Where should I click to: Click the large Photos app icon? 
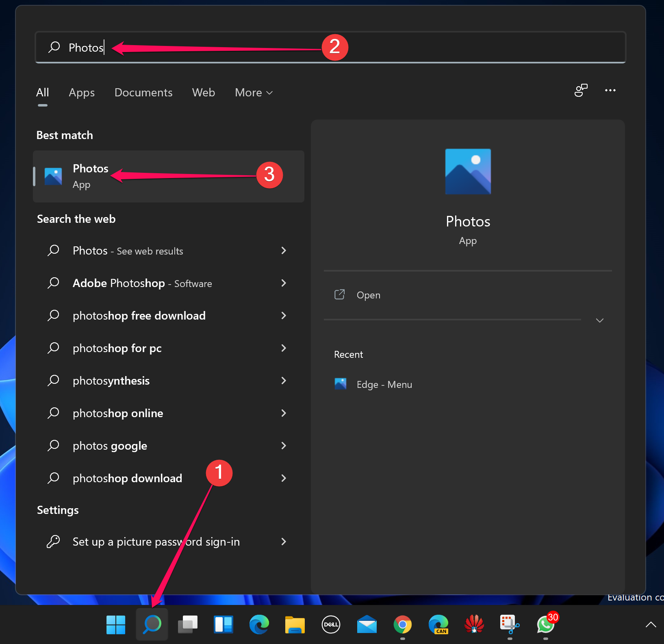(468, 172)
